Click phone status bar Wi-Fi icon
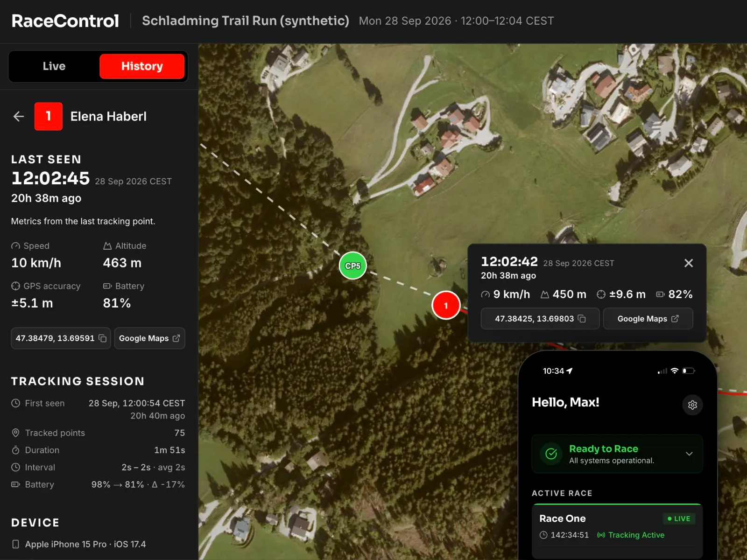The width and height of the screenshot is (747, 560). (675, 371)
